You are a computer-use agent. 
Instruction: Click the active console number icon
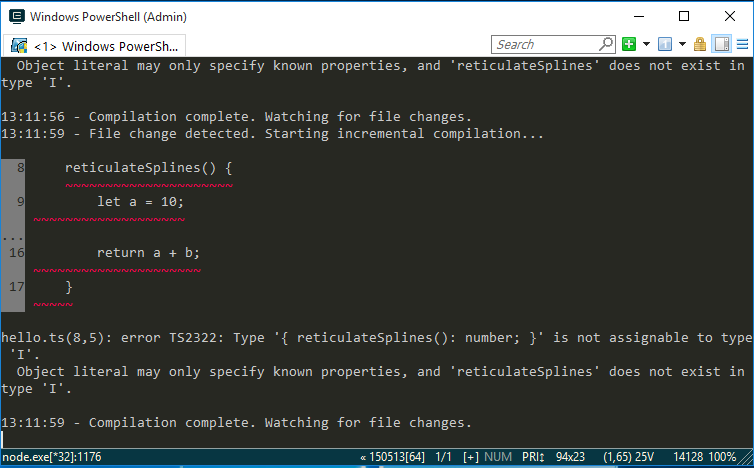coord(665,44)
